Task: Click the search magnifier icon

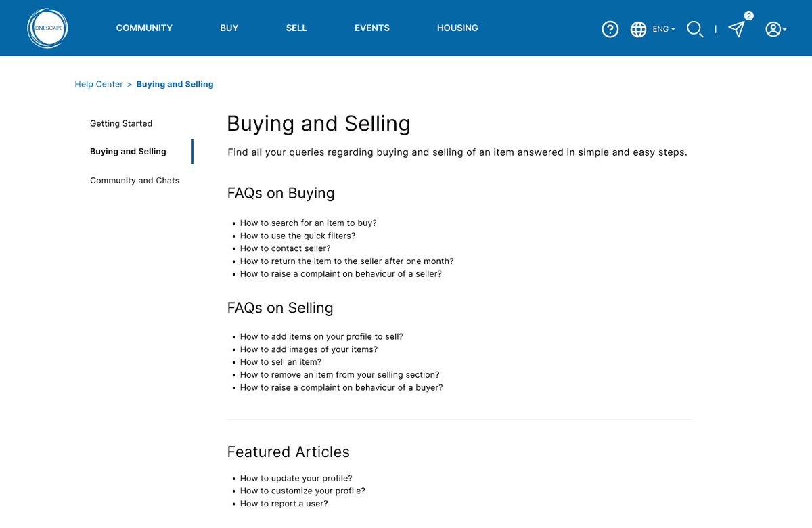Action: [695, 29]
